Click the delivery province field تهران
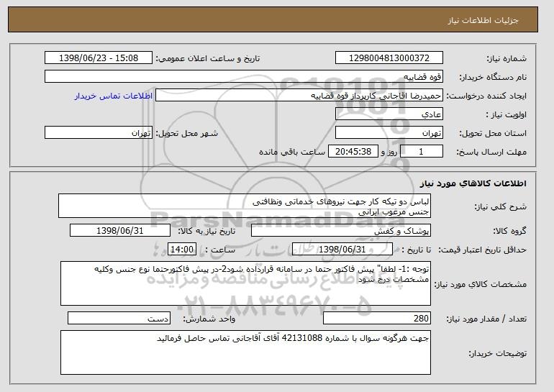Image resolution: width=554 pixels, height=392 pixels. (389, 133)
